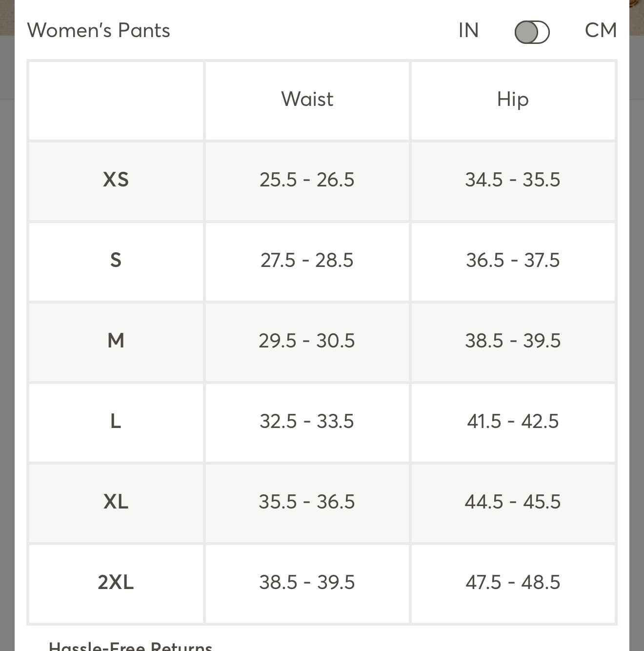Click 2XL hip value 47.5 - 48.5
644x651 pixels.
pos(513,583)
